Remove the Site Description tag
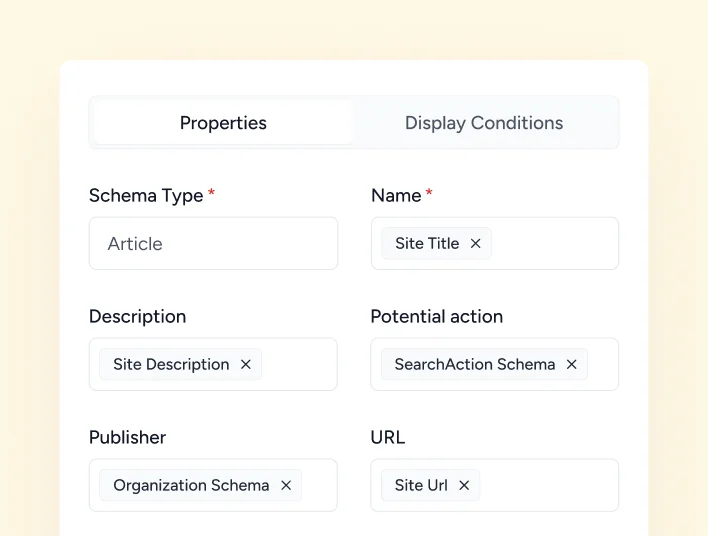 pos(246,364)
